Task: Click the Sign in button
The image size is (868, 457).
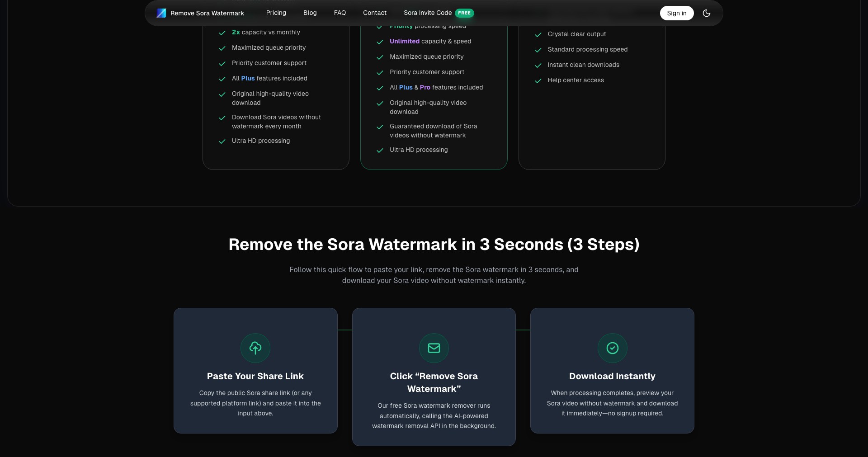Action: (x=677, y=13)
